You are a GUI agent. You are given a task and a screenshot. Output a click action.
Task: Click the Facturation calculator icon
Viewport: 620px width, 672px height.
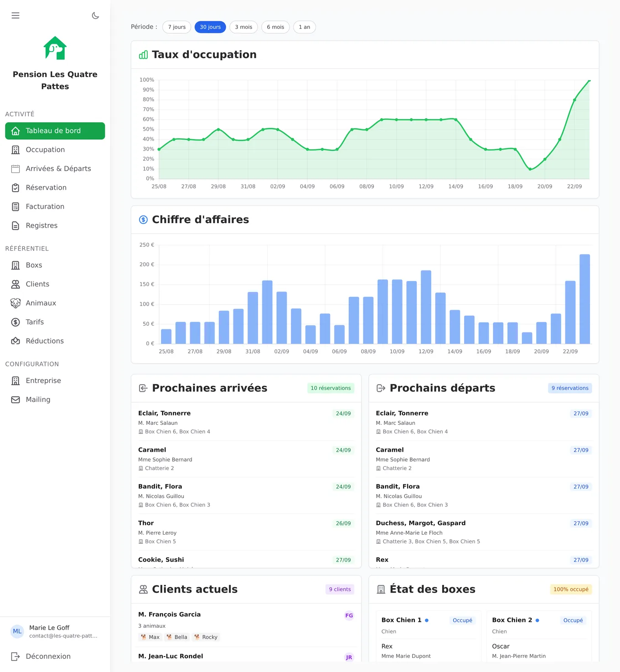[x=15, y=207]
